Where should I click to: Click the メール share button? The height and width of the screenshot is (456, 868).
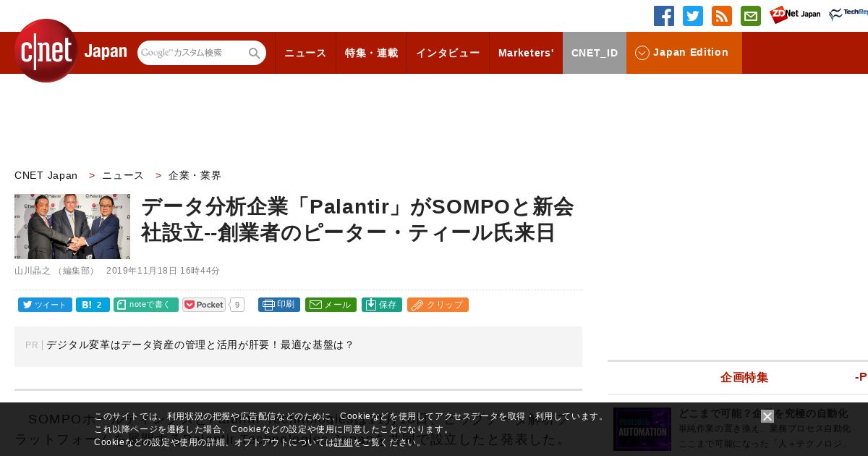click(331, 305)
